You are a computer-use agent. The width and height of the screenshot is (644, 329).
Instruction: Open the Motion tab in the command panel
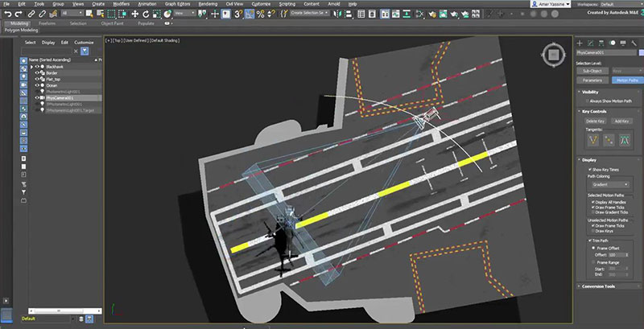click(x=613, y=41)
